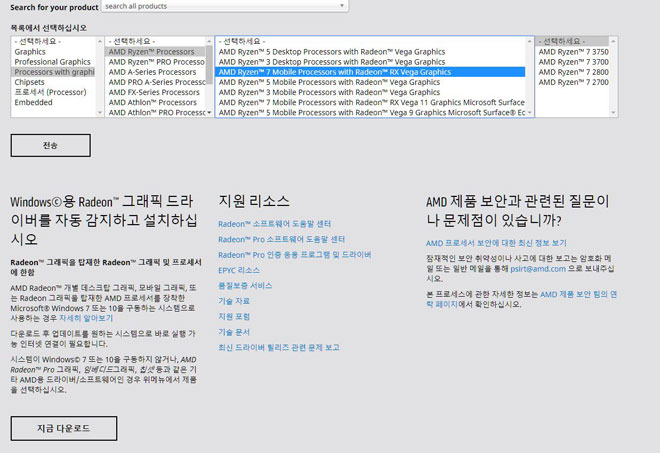Click scroll-up arrow of second product list

click(209, 41)
